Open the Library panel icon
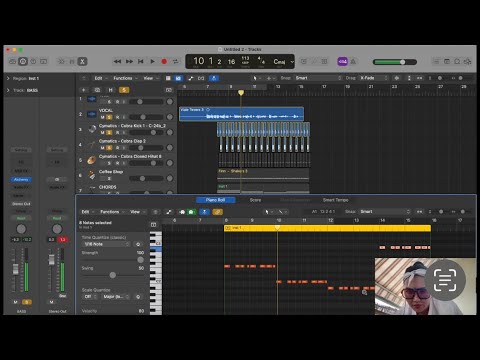This screenshot has height=360, width=480. click(12, 62)
